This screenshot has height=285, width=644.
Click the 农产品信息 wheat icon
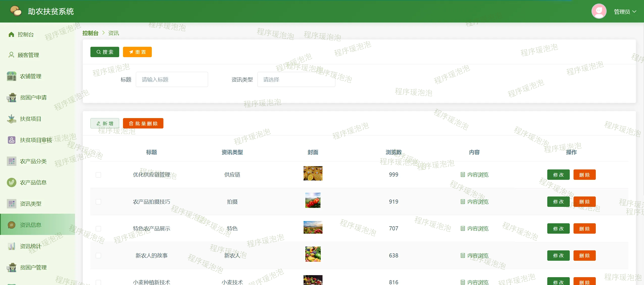tap(12, 182)
